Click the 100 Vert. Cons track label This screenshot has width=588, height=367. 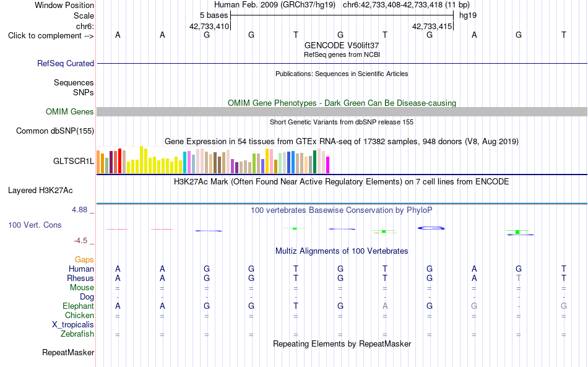pos(35,225)
